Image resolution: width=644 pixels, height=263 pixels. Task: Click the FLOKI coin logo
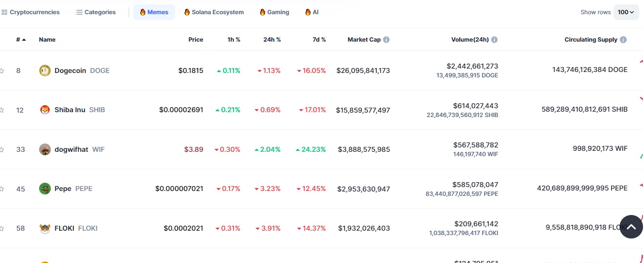point(45,228)
